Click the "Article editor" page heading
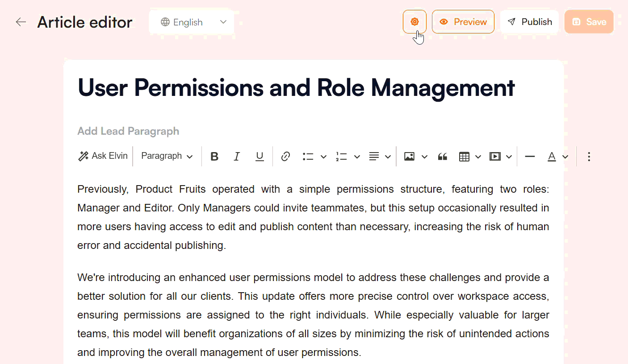This screenshot has width=628, height=364. pyautogui.click(x=85, y=22)
